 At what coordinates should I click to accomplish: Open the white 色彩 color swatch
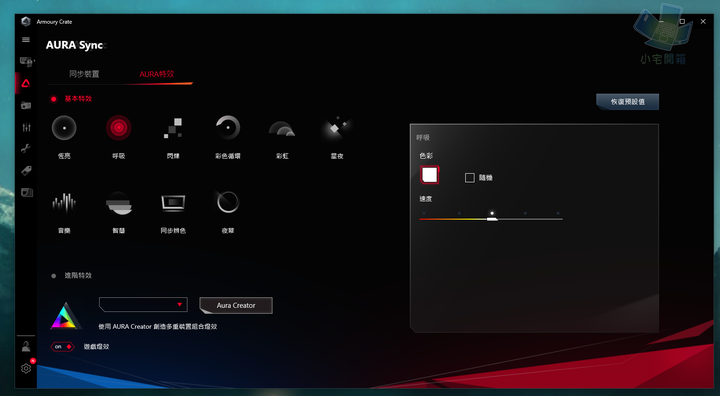(429, 175)
